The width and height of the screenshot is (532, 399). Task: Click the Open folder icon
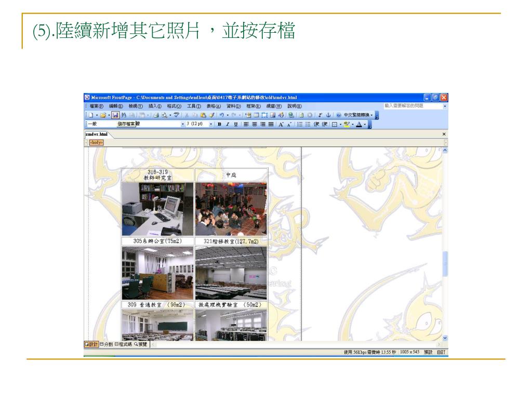[x=103, y=115]
